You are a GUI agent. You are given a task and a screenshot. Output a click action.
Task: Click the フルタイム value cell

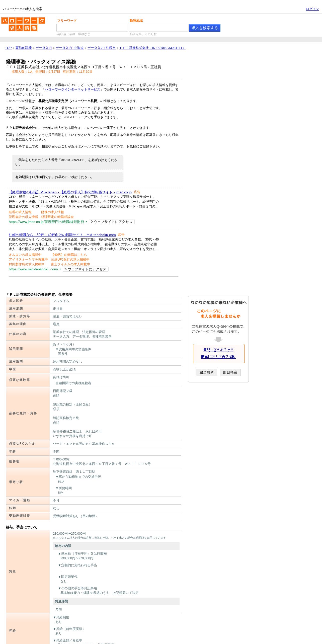(x=115, y=301)
